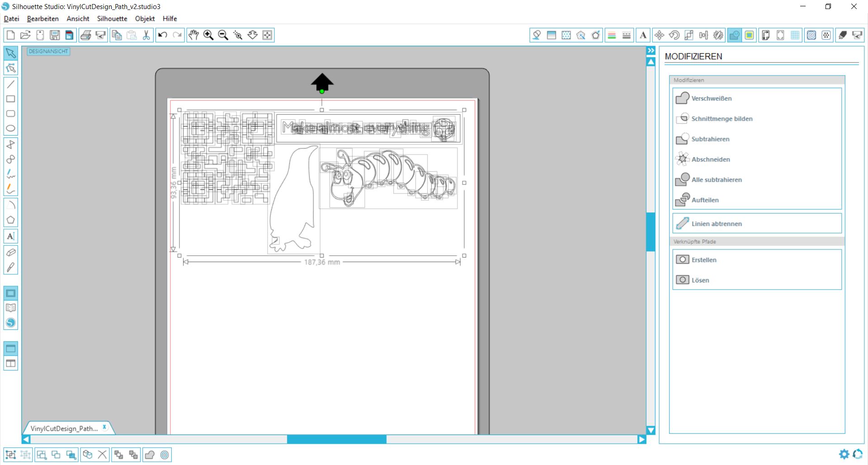Open the grid settings icon

(795, 35)
